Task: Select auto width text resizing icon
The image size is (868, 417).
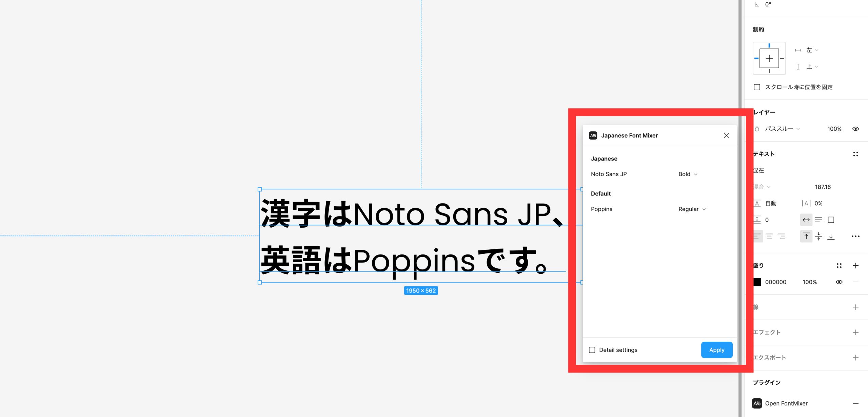Action: (x=806, y=220)
